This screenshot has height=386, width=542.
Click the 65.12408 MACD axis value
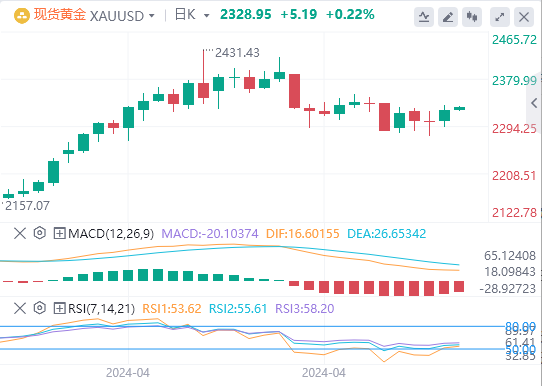point(510,256)
